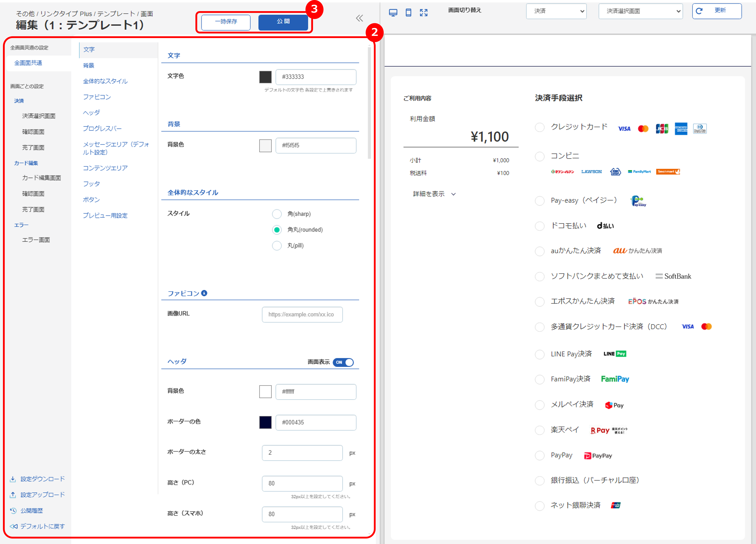The height and width of the screenshot is (544, 756).
Task: Select クレジットカード payment radio button
Action: click(539, 127)
